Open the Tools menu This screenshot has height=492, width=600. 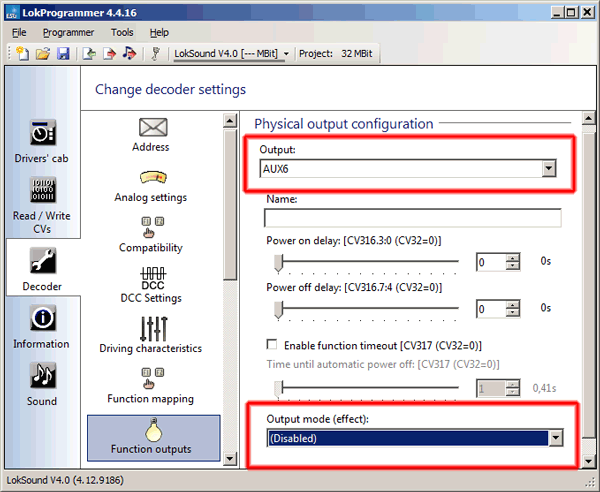point(122,33)
